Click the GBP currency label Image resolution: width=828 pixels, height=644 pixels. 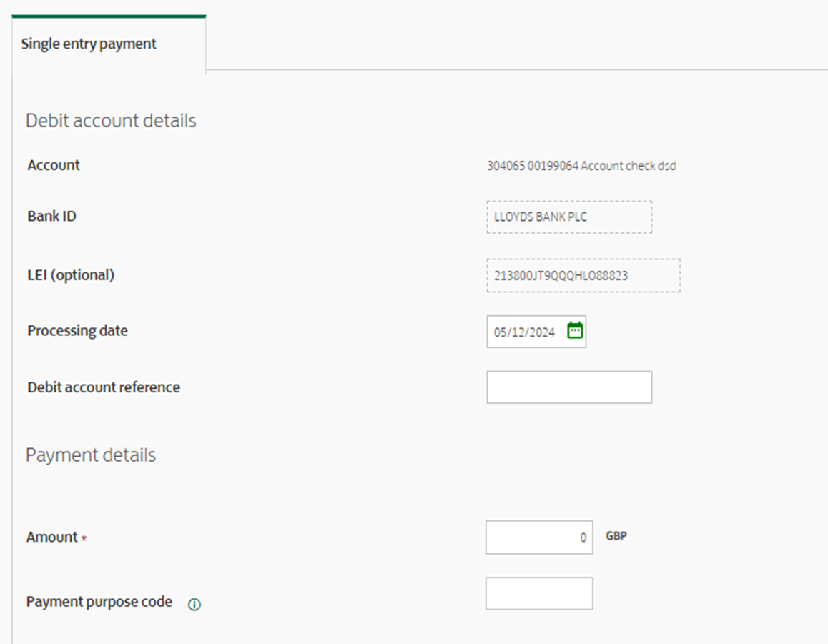(x=616, y=536)
